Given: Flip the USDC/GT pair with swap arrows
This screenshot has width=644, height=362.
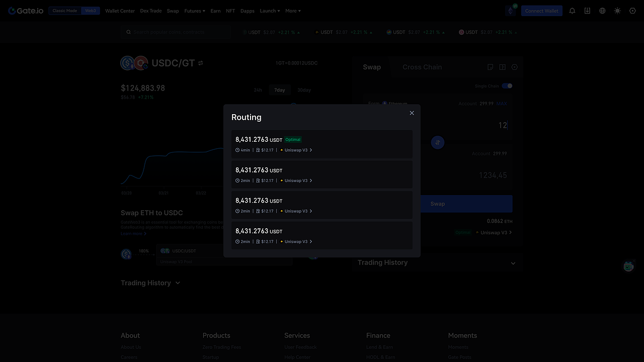Looking at the screenshot, I should click(200, 63).
